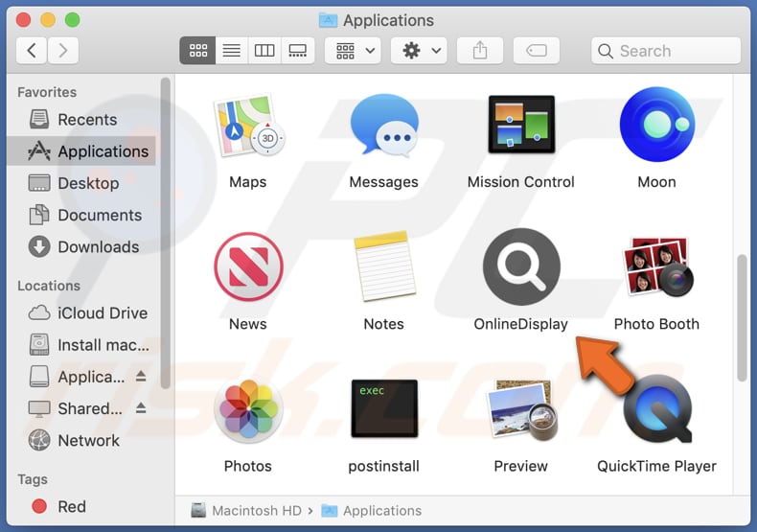
Task: Open the gear Action menu
Action: [x=419, y=51]
